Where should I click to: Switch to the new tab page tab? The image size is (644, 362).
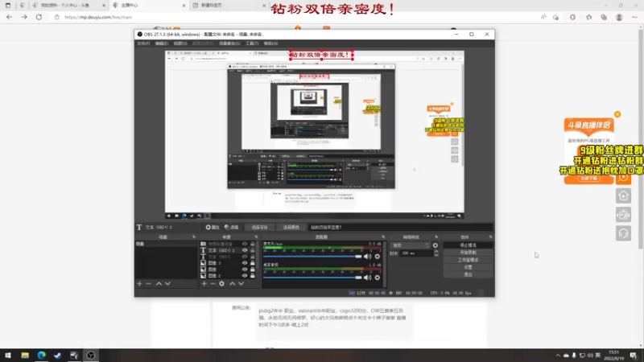tap(229, 6)
